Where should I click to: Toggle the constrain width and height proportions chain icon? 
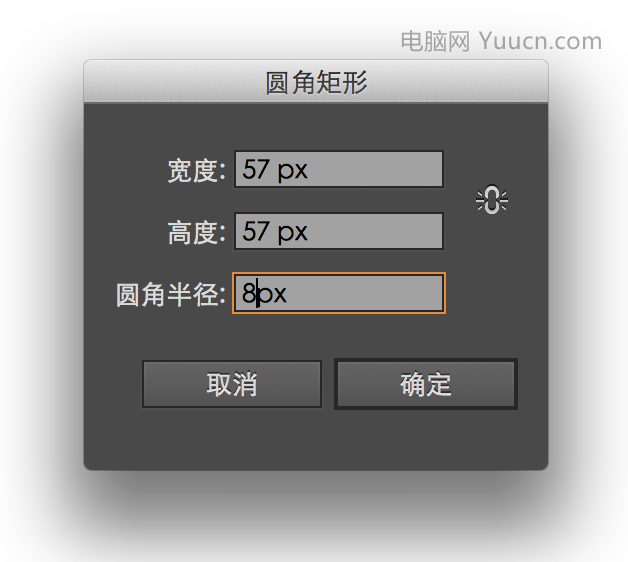[492, 199]
